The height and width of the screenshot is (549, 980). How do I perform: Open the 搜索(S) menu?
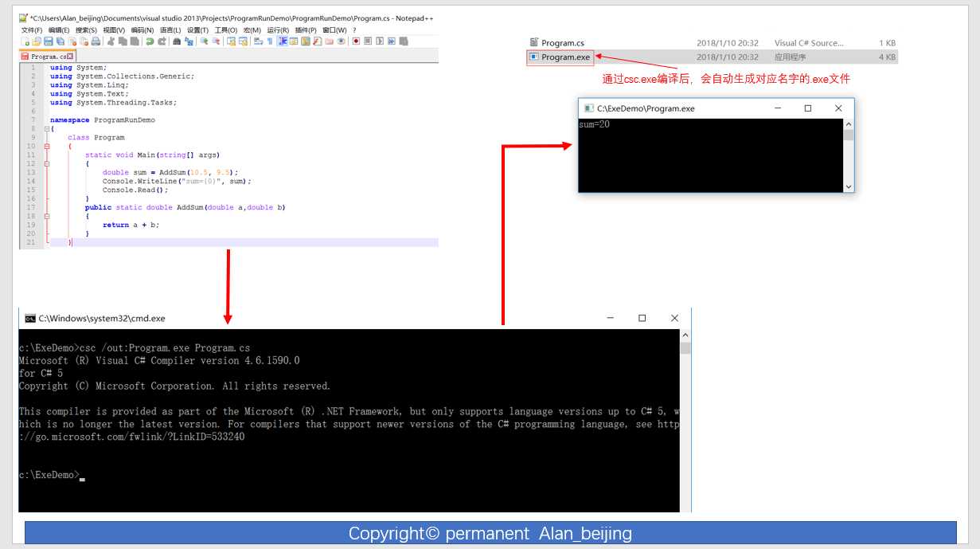(86, 30)
